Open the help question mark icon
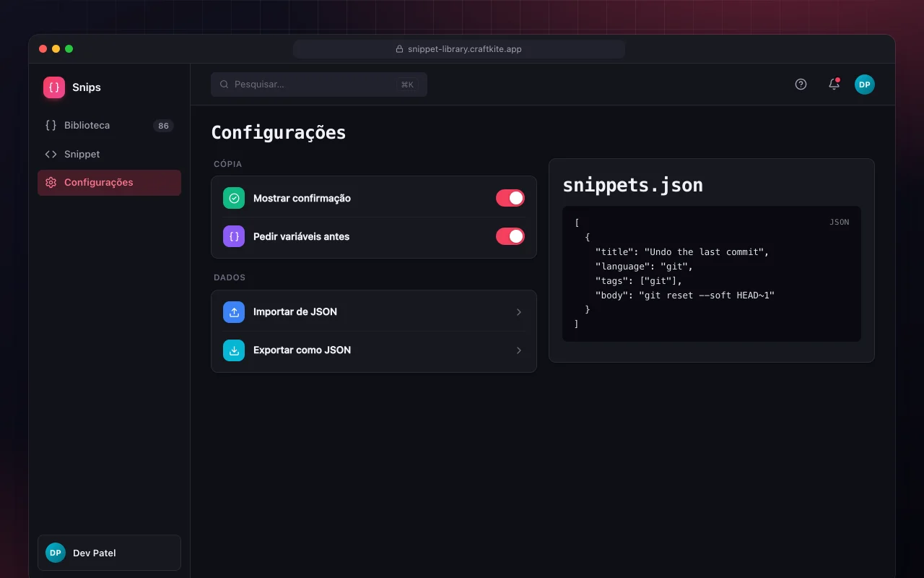Image resolution: width=924 pixels, height=578 pixels. pyautogui.click(x=801, y=85)
